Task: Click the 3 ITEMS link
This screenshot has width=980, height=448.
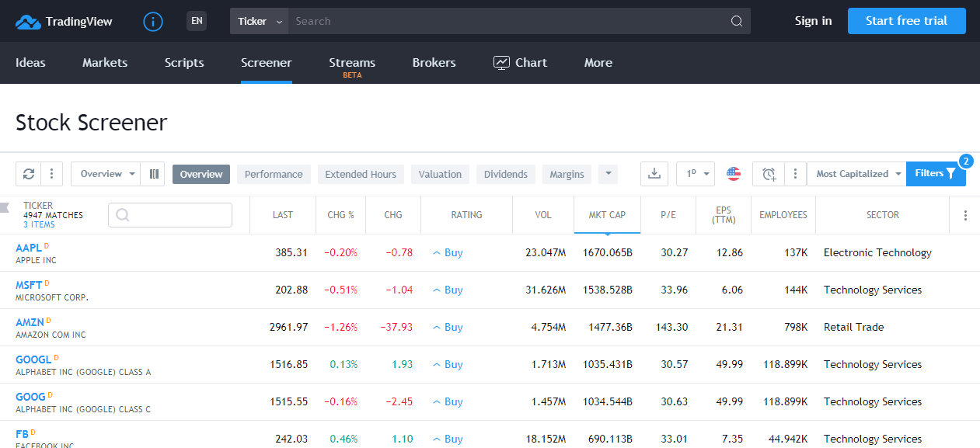Action: (x=39, y=224)
